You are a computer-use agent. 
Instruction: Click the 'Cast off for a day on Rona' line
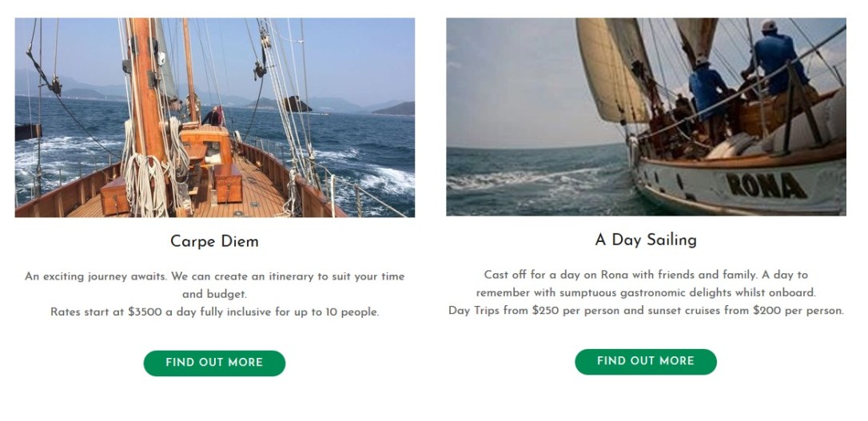point(646,275)
